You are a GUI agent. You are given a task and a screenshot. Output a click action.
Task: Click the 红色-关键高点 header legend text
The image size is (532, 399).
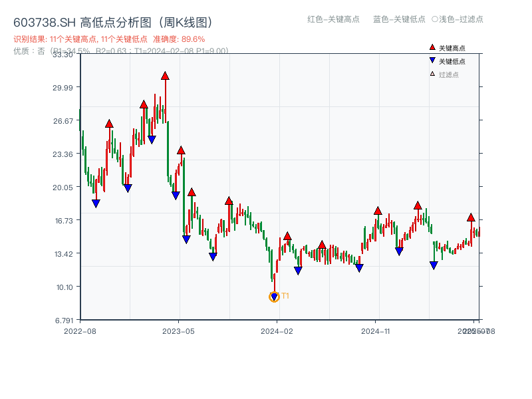(333, 19)
